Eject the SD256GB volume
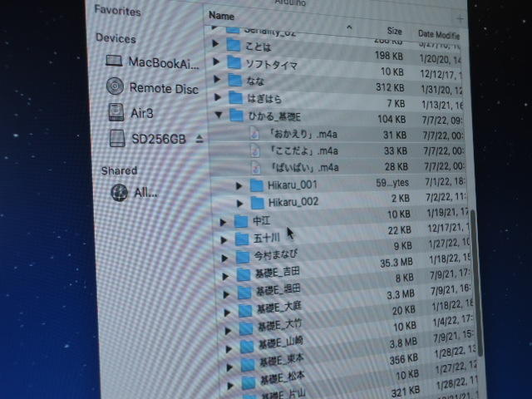This screenshot has height=399, width=532. tap(199, 139)
